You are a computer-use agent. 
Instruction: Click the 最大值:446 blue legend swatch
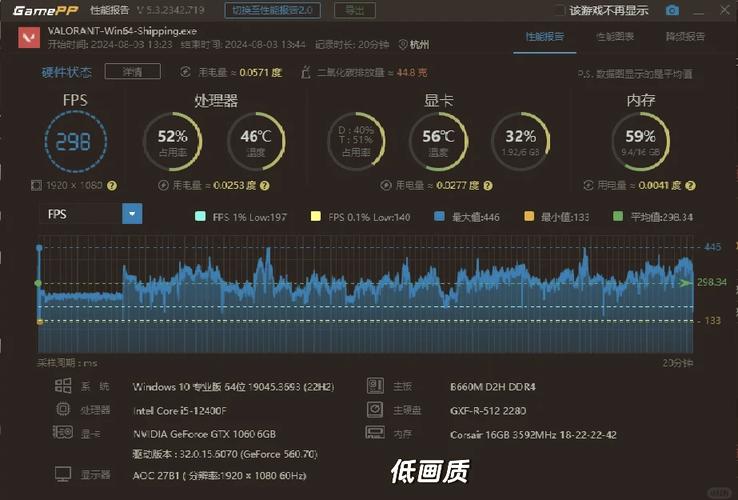[439, 217]
